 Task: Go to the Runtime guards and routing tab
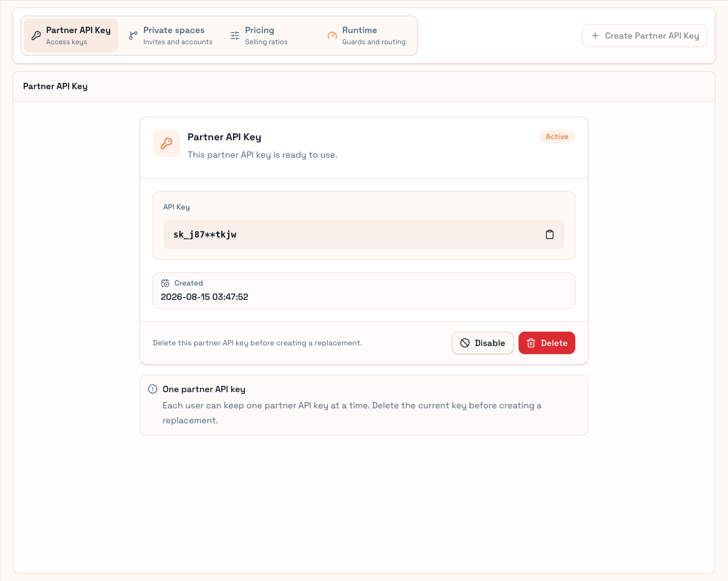[x=366, y=36]
